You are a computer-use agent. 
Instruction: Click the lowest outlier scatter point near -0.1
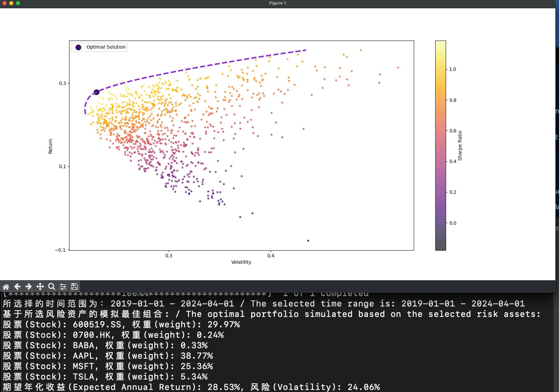tap(308, 241)
